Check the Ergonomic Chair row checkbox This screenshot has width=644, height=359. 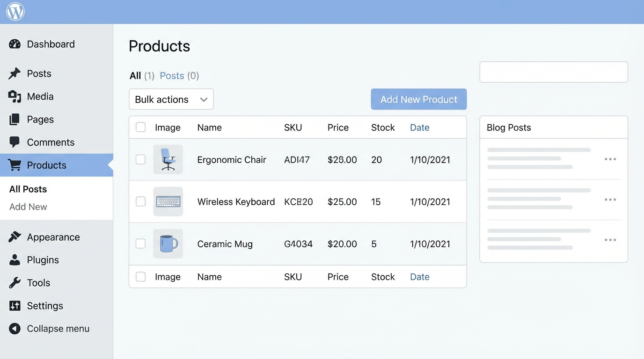coord(140,159)
